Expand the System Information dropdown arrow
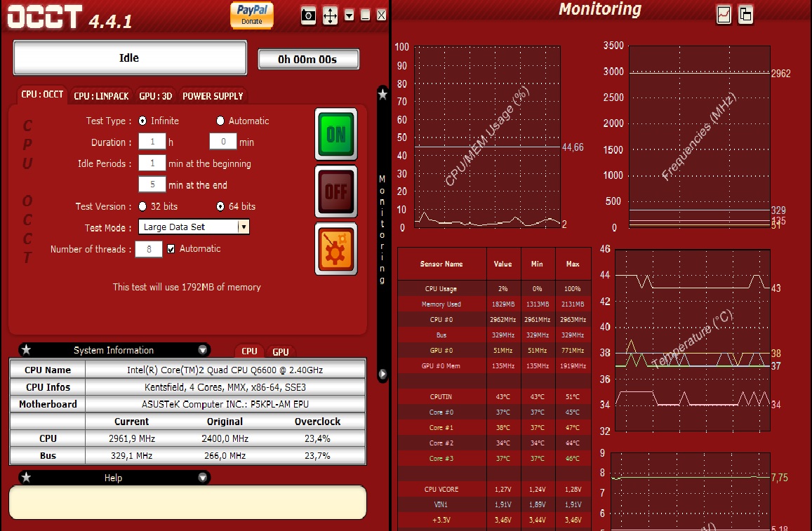Image resolution: width=812 pixels, height=531 pixels. tap(203, 350)
